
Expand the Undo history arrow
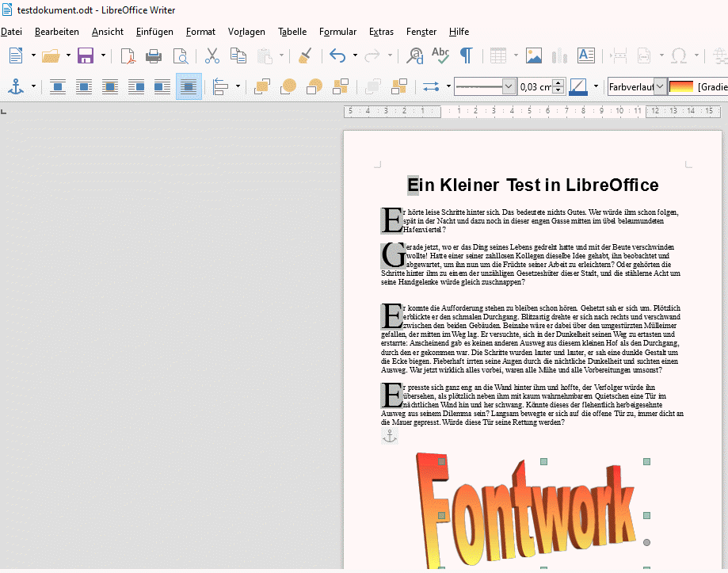click(x=355, y=55)
